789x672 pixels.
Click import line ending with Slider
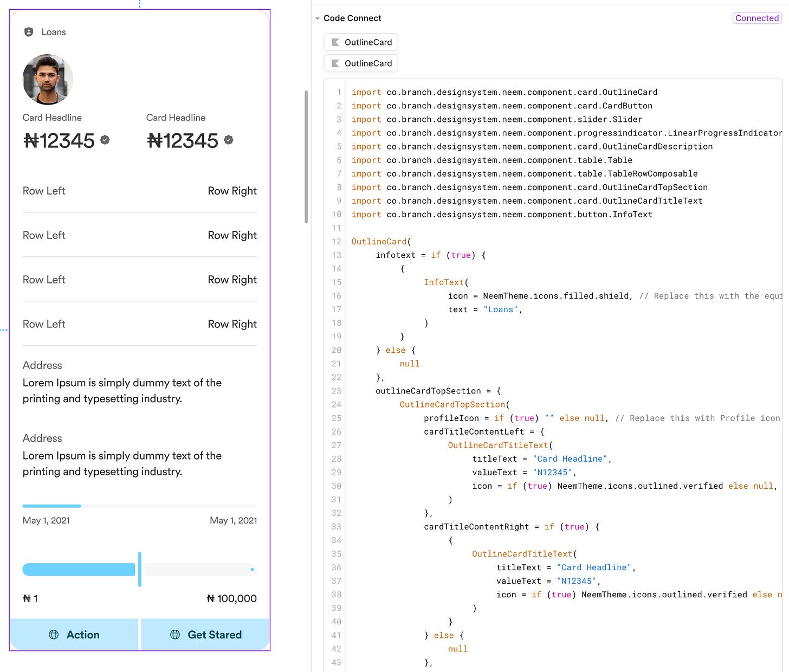[x=497, y=119]
